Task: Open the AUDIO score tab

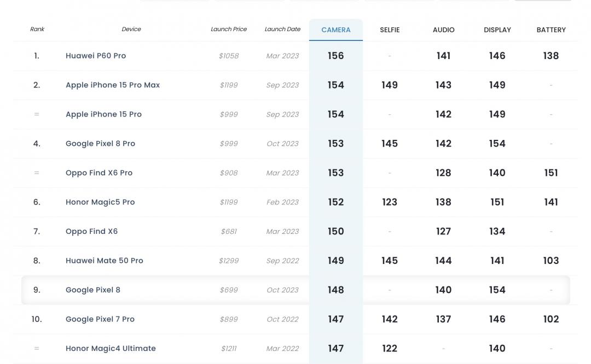Action: pyautogui.click(x=443, y=30)
